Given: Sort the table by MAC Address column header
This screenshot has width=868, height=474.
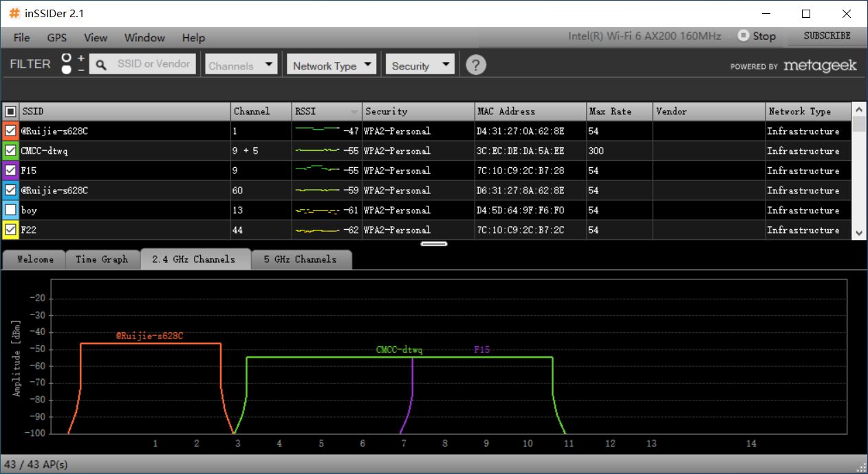Looking at the screenshot, I should tap(530, 111).
